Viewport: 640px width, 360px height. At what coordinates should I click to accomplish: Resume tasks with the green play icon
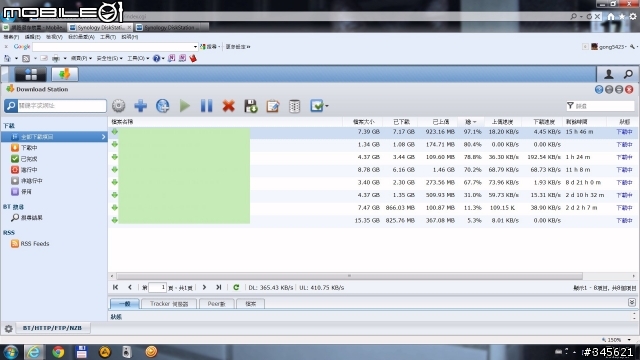184,106
